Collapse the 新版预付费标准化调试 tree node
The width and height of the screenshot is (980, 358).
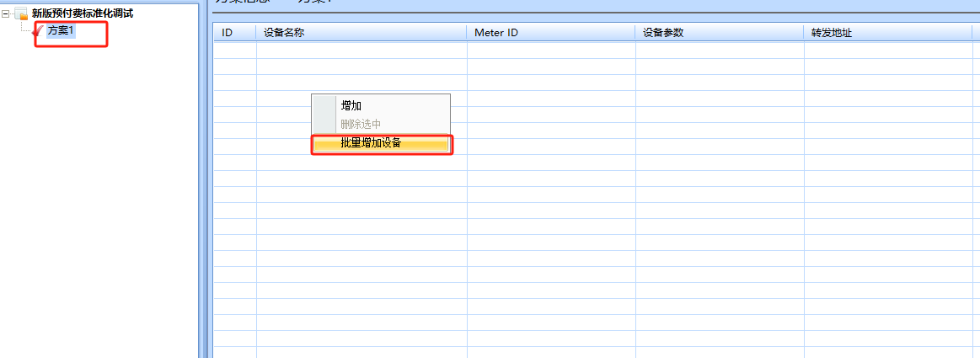(x=7, y=14)
